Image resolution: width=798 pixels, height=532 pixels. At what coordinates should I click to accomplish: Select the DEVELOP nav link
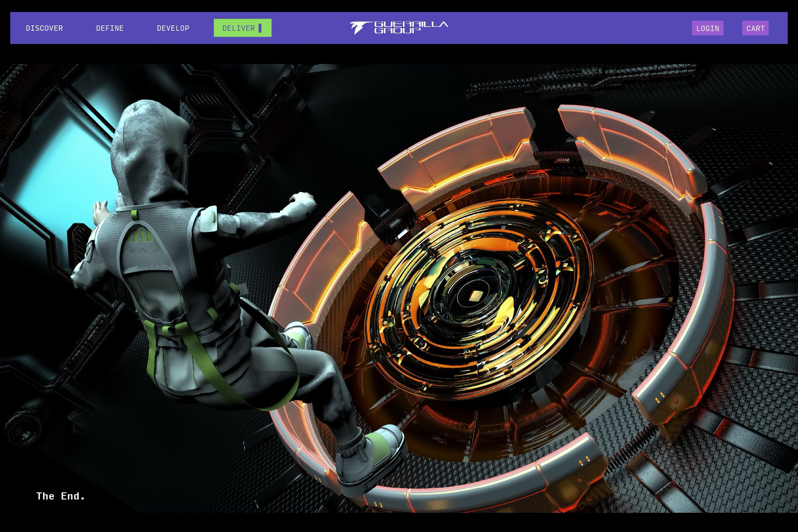[173, 28]
